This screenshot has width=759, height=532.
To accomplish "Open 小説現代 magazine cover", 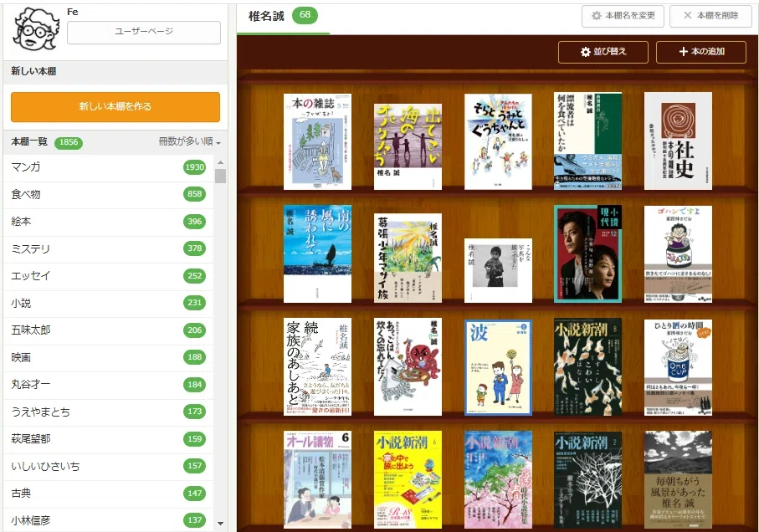I will (587, 254).
